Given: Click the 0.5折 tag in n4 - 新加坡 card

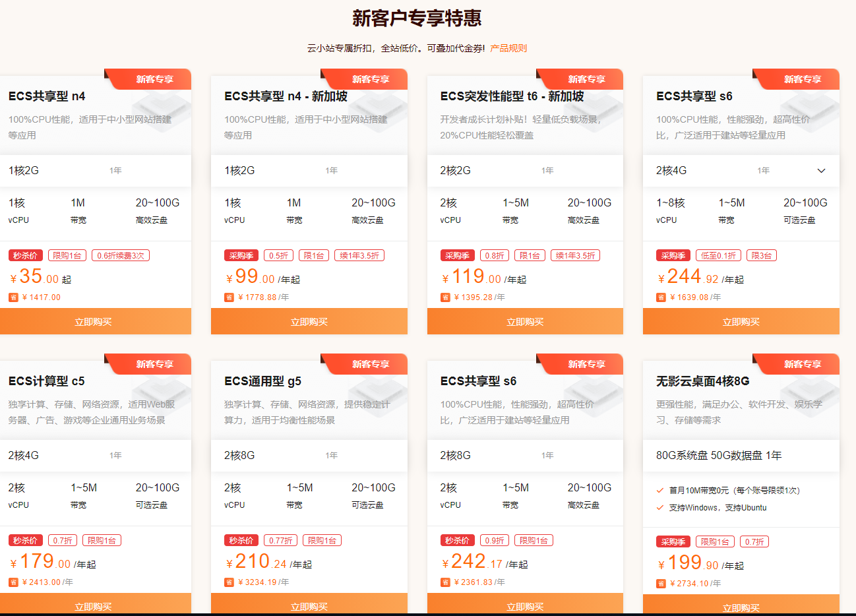Looking at the screenshot, I should 278,255.
